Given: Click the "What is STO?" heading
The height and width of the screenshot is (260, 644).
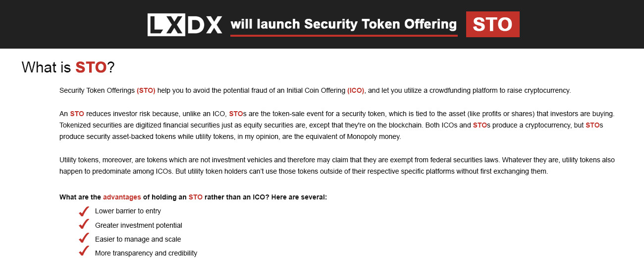Looking at the screenshot, I should [x=68, y=67].
